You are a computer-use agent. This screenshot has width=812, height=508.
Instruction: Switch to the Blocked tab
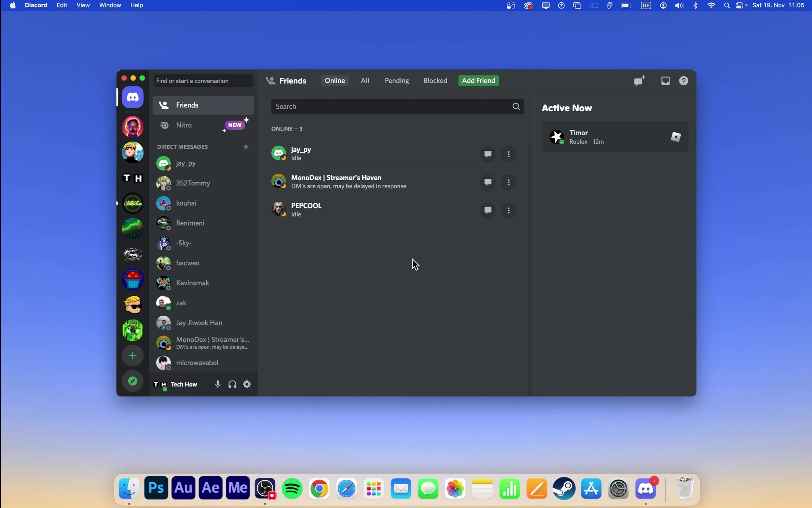(x=435, y=81)
